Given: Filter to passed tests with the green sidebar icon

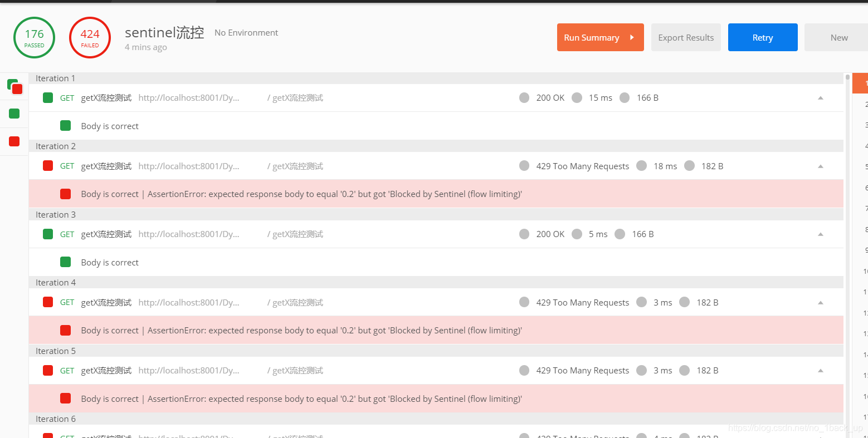Looking at the screenshot, I should click(x=14, y=114).
